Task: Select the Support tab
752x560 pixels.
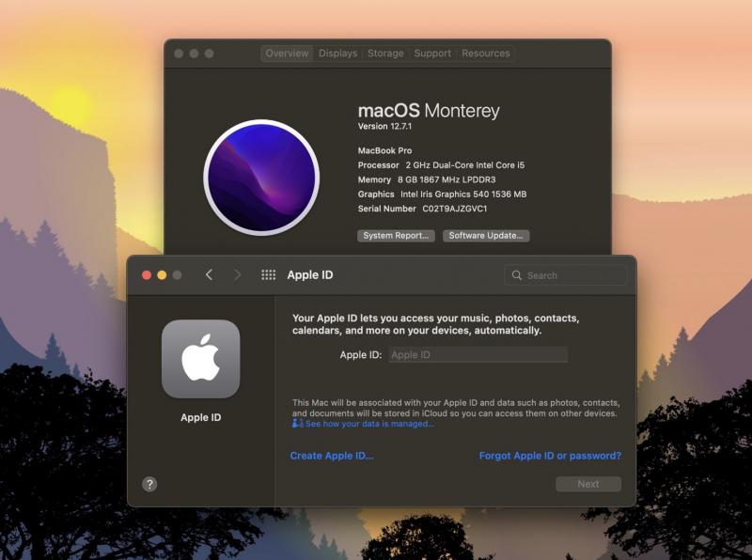Action: pyautogui.click(x=432, y=54)
